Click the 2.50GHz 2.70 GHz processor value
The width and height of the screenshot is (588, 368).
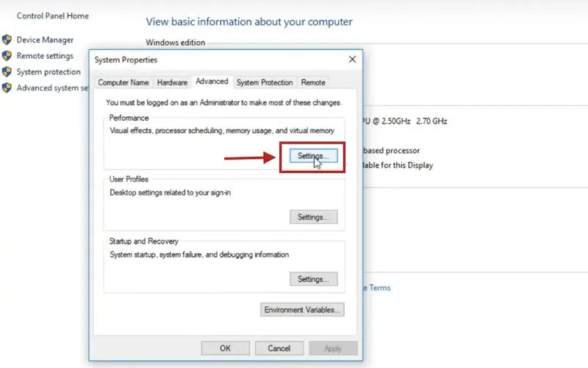[415, 121]
